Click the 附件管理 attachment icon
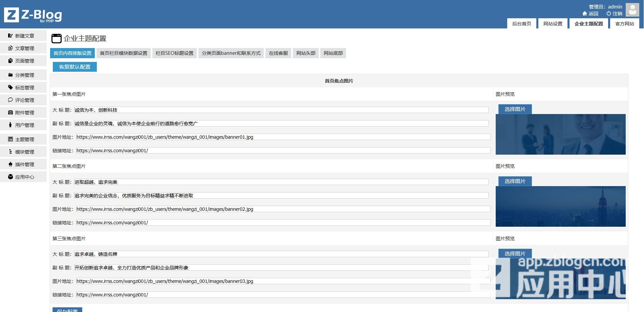 click(x=10, y=112)
